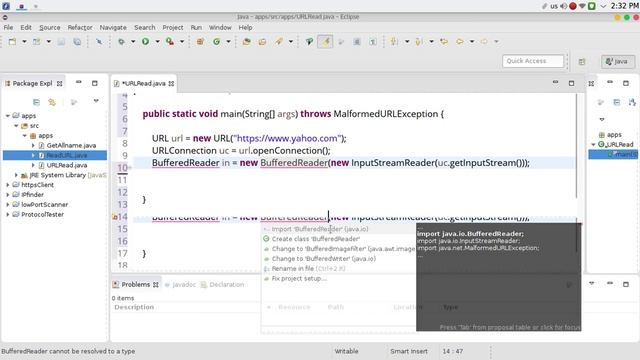
Task: Click the Forward navigation arrow icon
Action: pos(484,42)
